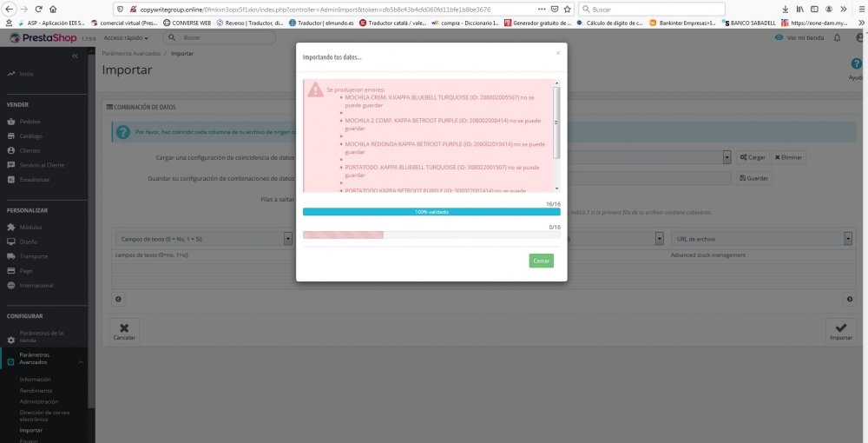This screenshot has height=443, width=868.
Task: Click the Módulos puzzle icon
Action: coord(11,227)
